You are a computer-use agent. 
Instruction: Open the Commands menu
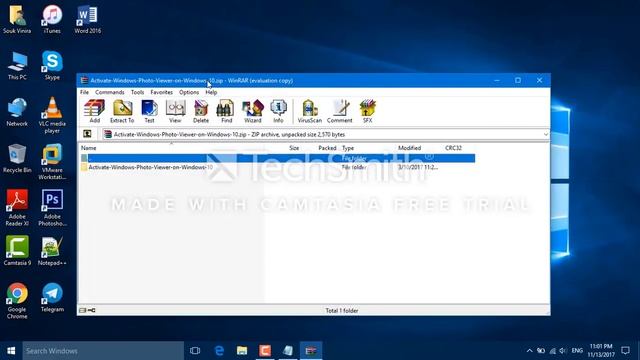pos(110,92)
